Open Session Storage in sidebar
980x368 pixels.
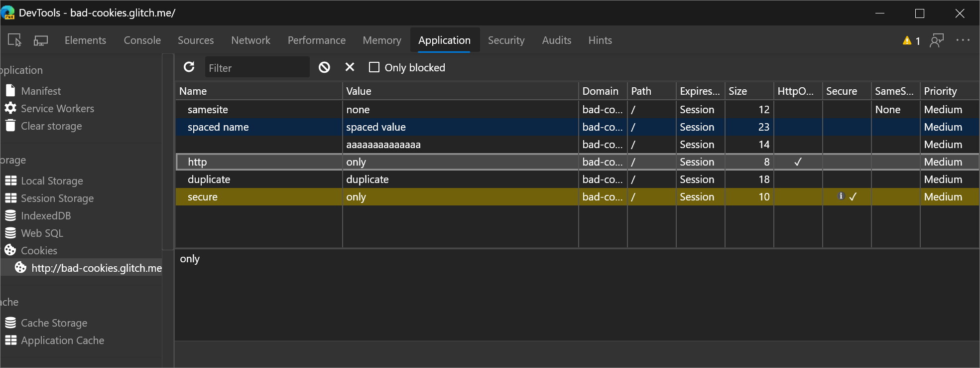pyautogui.click(x=57, y=198)
